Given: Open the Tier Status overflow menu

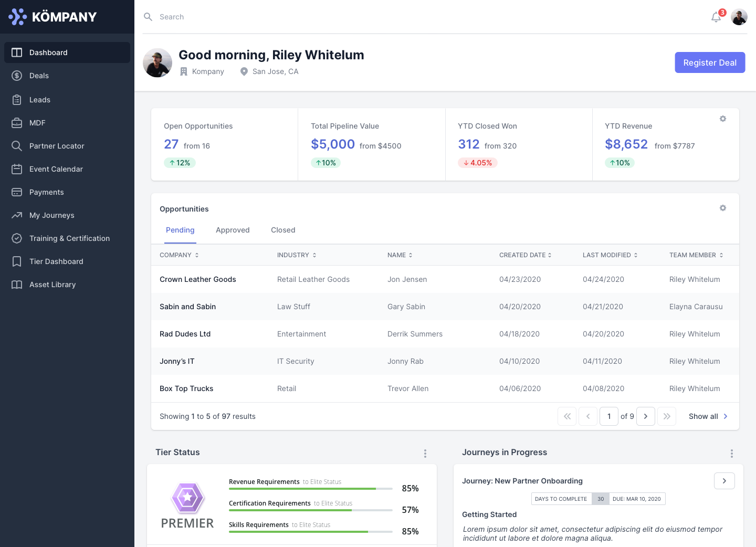Looking at the screenshot, I should pos(425,453).
